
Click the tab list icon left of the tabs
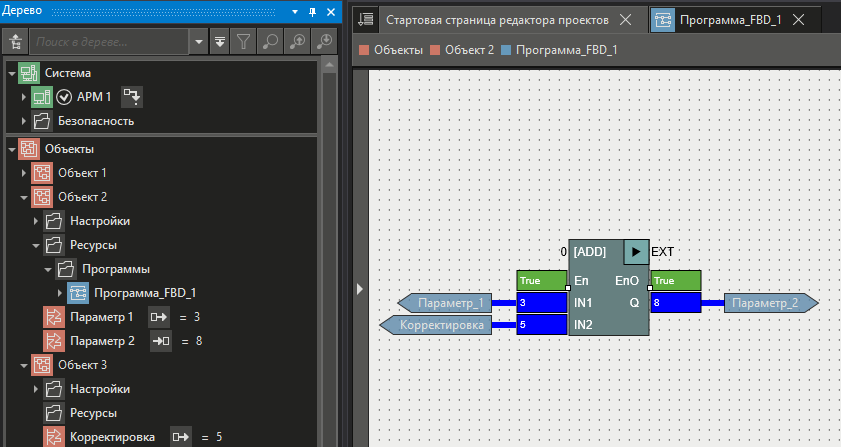coord(366,20)
